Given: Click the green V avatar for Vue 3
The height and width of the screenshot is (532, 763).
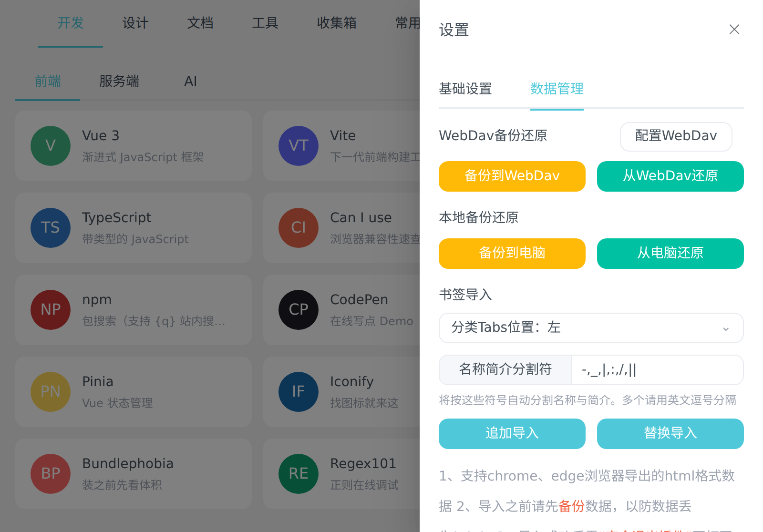Looking at the screenshot, I should click(51, 146).
